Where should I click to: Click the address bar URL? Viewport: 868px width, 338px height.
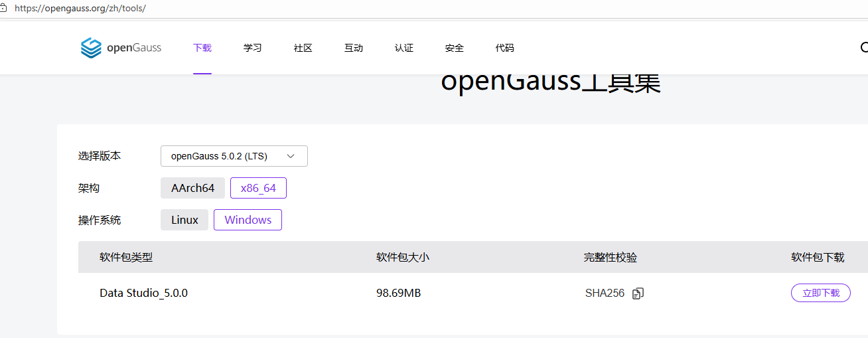(x=80, y=9)
